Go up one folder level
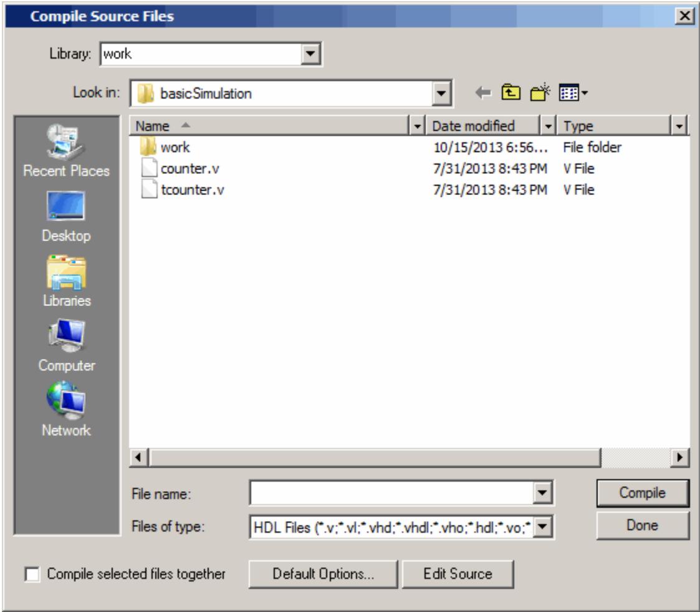The image size is (700, 612). tap(511, 92)
